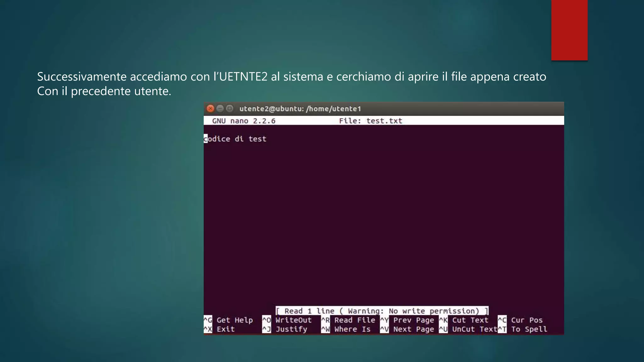Click the ^Y Prev Page shortcut
This screenshot has width=644, height=362.
[x=407, y=320]
